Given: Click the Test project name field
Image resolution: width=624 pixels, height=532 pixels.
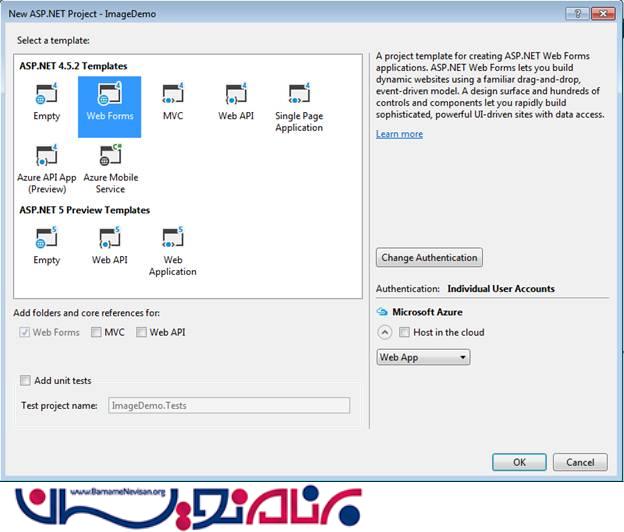Looking at the screenshot, I should coord(229,405).
